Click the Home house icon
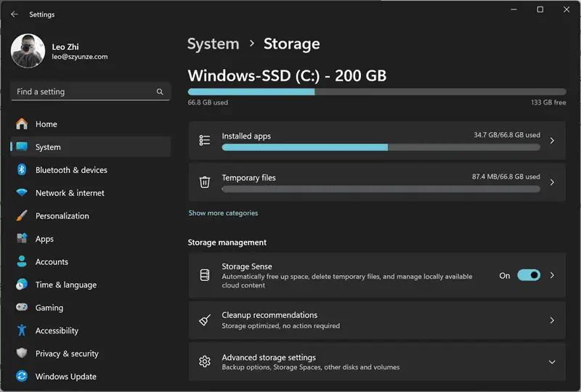This screenshot has width=581, height=392. [x=22, y=123]
